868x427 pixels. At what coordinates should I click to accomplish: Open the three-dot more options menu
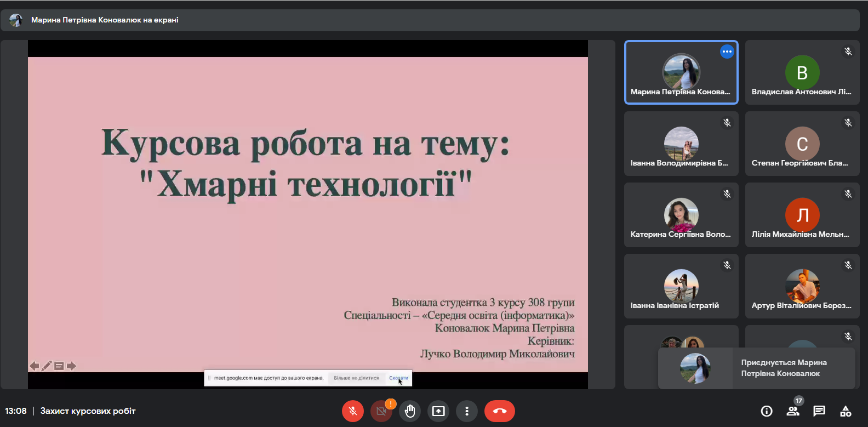(x=467, y=411)
